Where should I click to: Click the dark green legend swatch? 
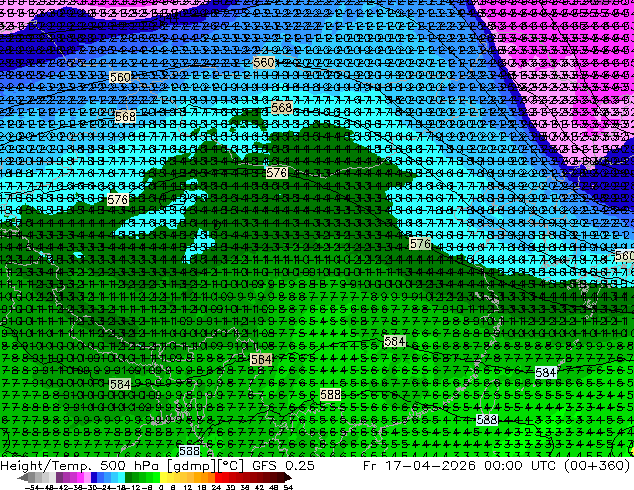pos(129,477)
